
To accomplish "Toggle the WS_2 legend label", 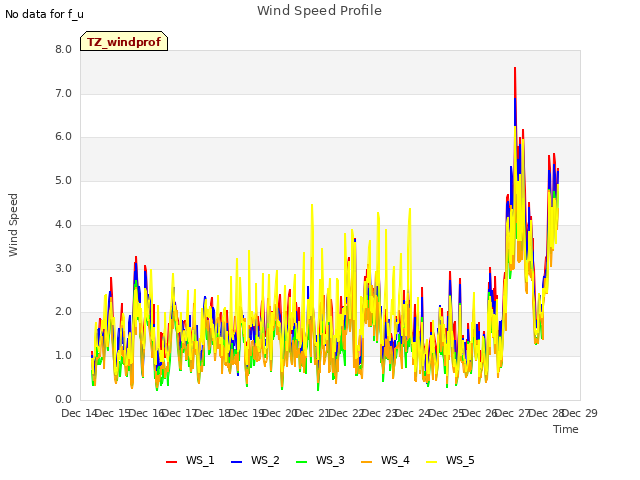I will coord(265,460).
